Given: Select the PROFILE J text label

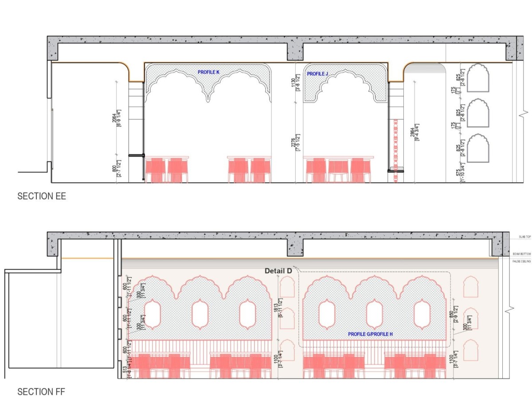Looking at the screenshot, I should tap(317, 74).
